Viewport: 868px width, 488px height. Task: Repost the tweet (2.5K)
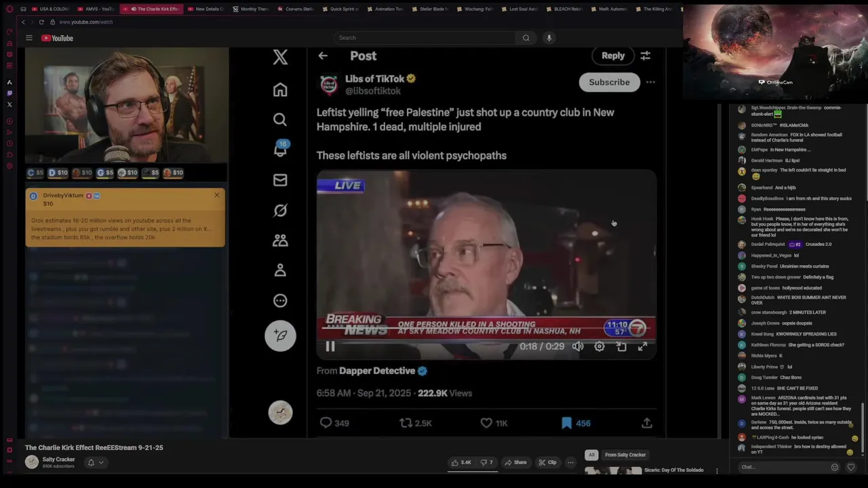416,423
